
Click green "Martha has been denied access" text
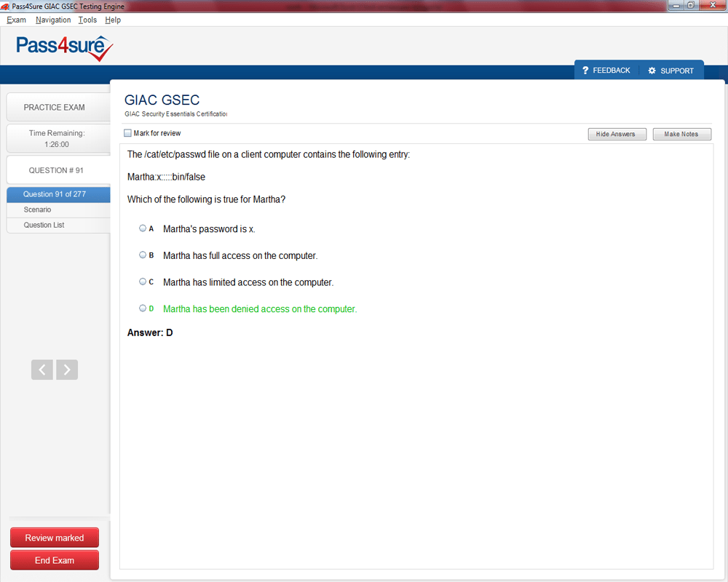(x=260, y=309)
